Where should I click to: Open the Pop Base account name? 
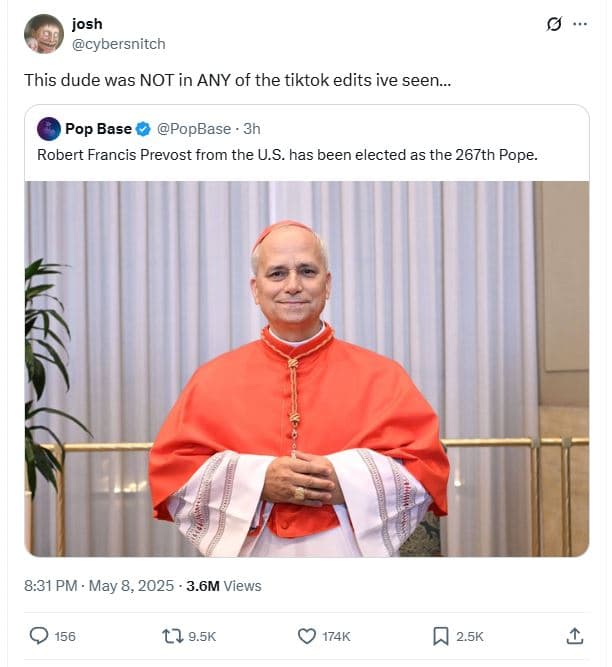[x=98, y=129]
